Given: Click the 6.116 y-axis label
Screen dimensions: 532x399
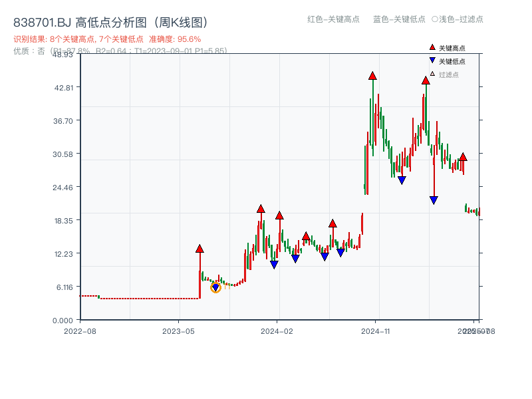Looking at the screenshot, I should pyautogui.click(x=65, y=287).
